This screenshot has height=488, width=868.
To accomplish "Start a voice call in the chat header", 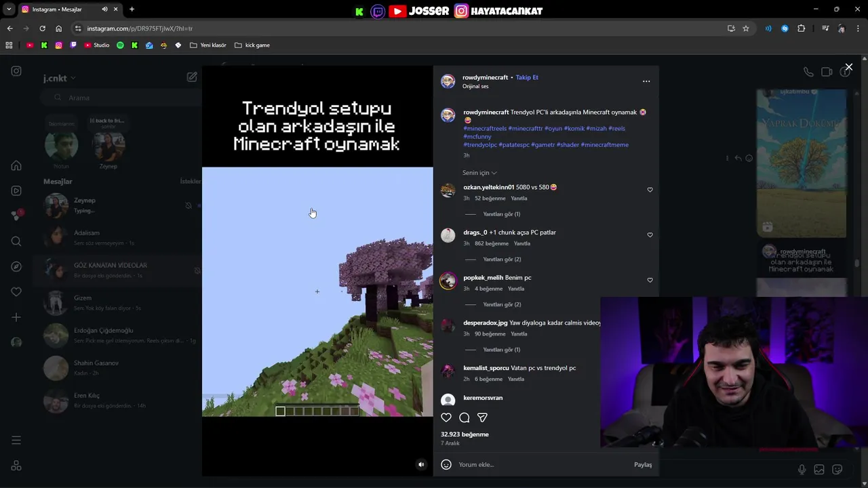I will point(808,72).
